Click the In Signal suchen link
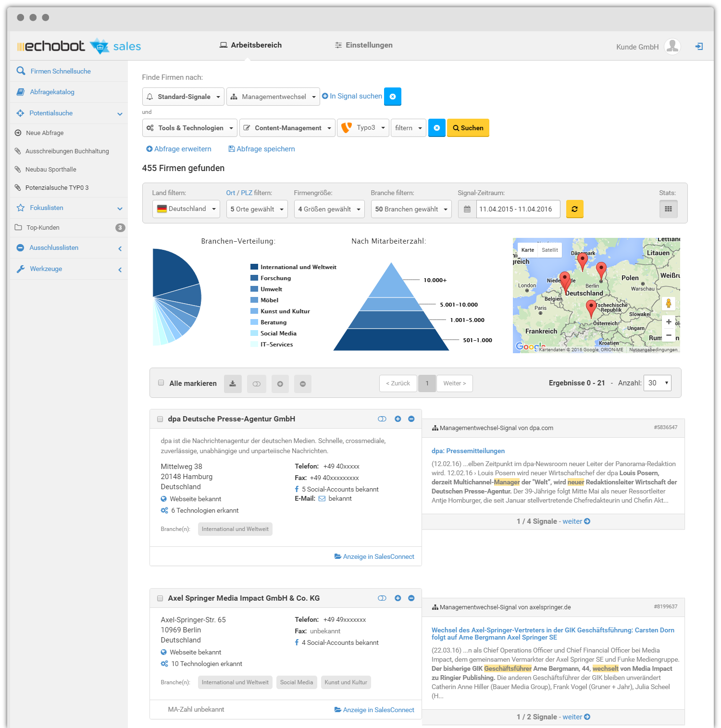Screen dimensions: 721x728 coord(352,96)
